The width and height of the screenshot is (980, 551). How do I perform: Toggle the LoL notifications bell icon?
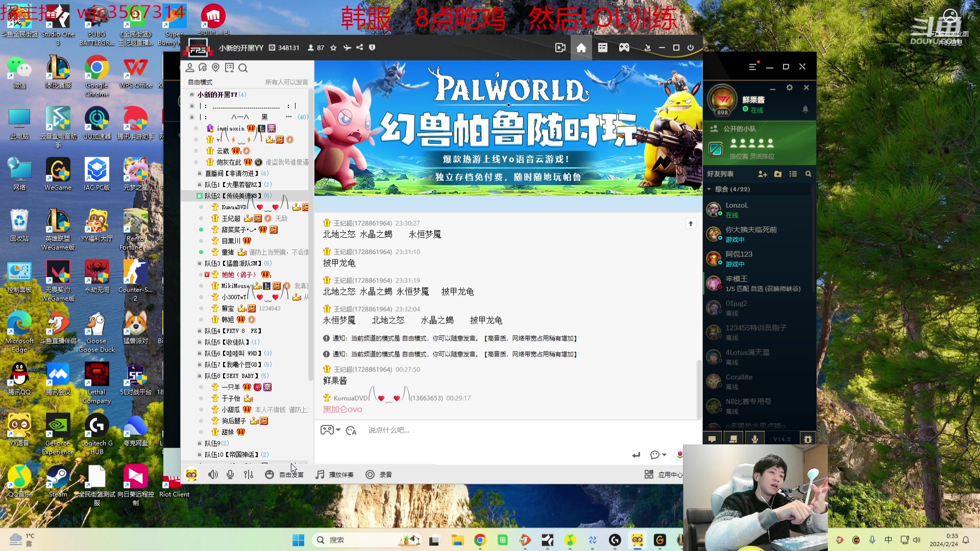[805, 109]
